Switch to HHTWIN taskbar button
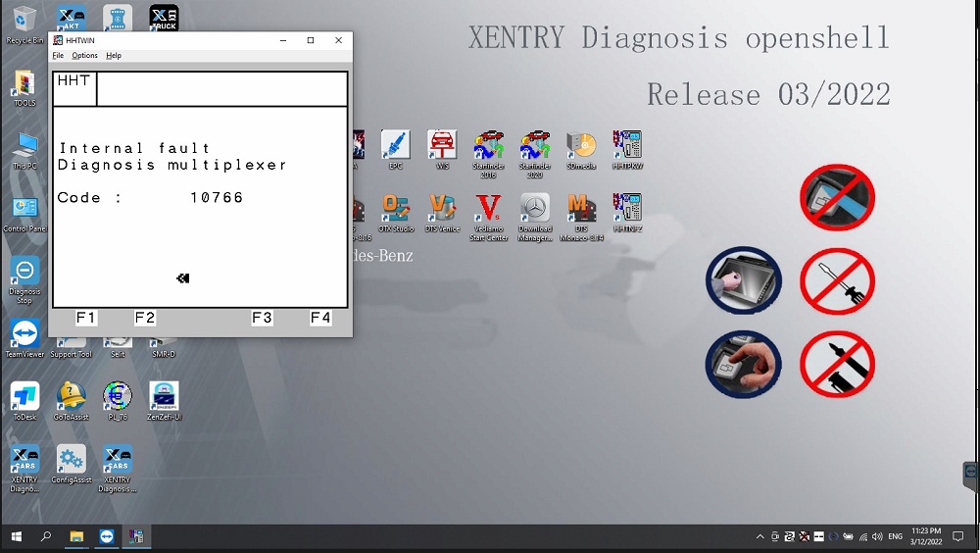Viewport: 980px width, 553px height. [136, 536]
